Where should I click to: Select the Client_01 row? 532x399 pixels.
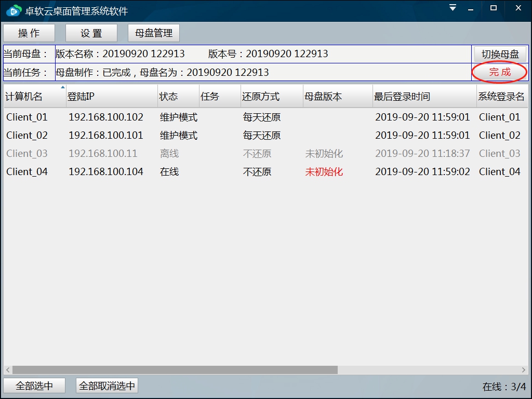[27, 117]
